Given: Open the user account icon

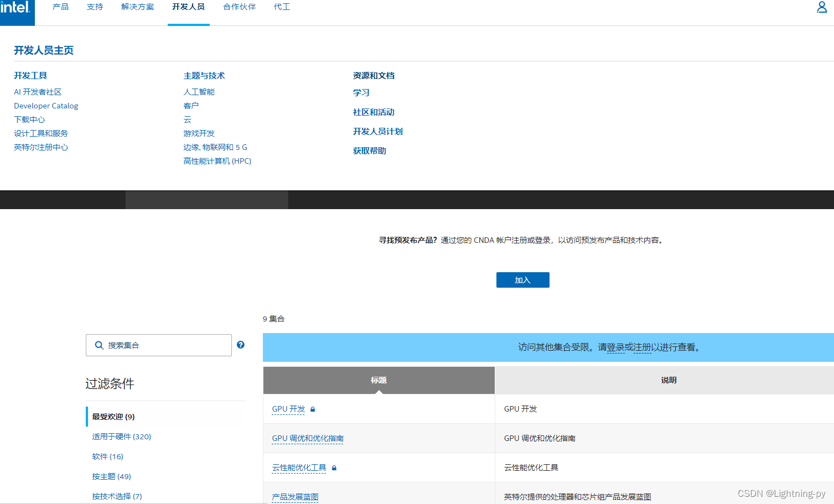Looking at the screenshot, I should tap(822, 7).
